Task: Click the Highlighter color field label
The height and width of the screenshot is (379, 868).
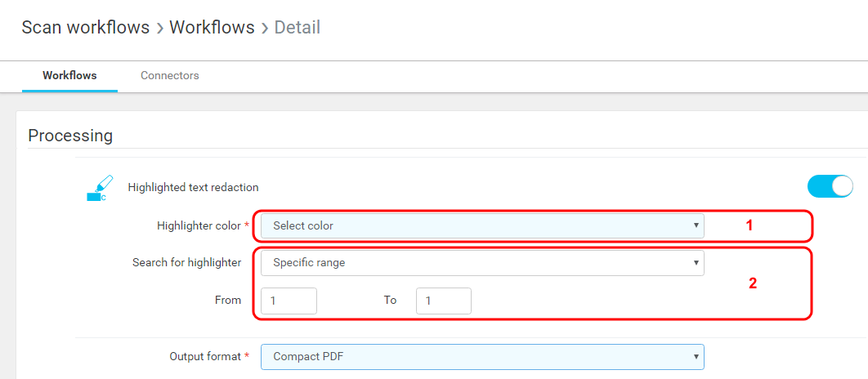Action: tap(199, 225)
